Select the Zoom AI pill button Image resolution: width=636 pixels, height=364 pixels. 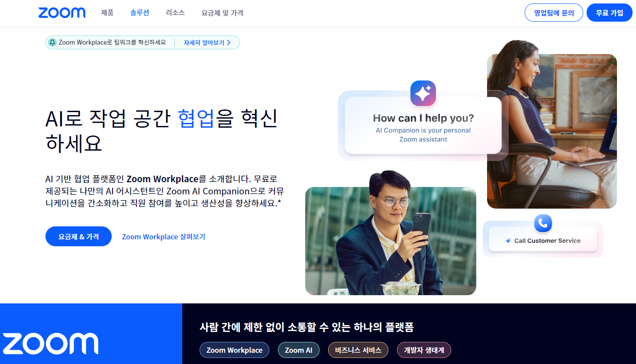[x=298, y=350]
